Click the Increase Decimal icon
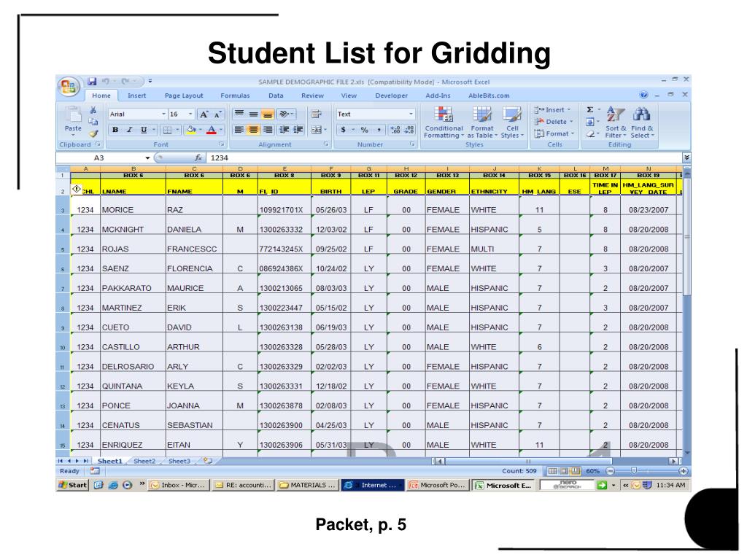 pos(395,130)
